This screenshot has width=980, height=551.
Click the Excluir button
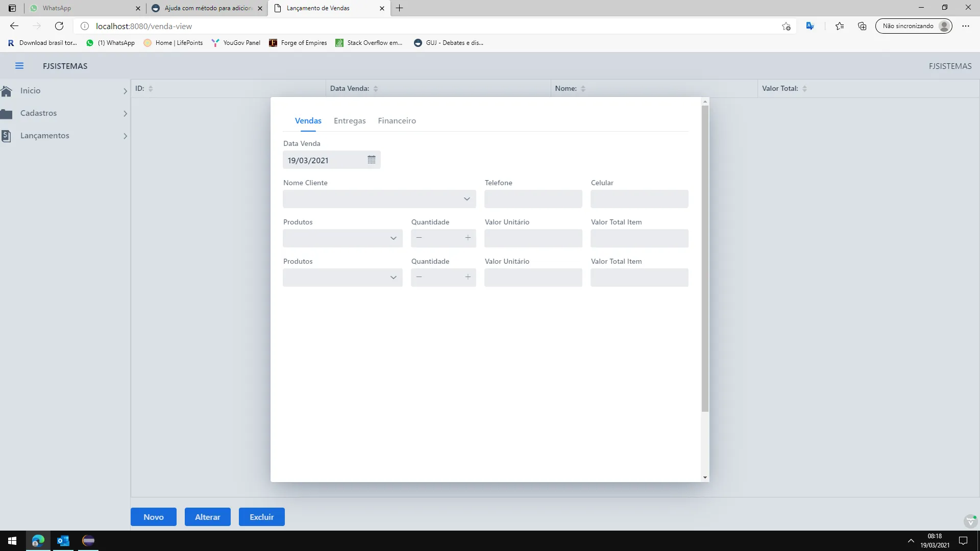[261, 517]
